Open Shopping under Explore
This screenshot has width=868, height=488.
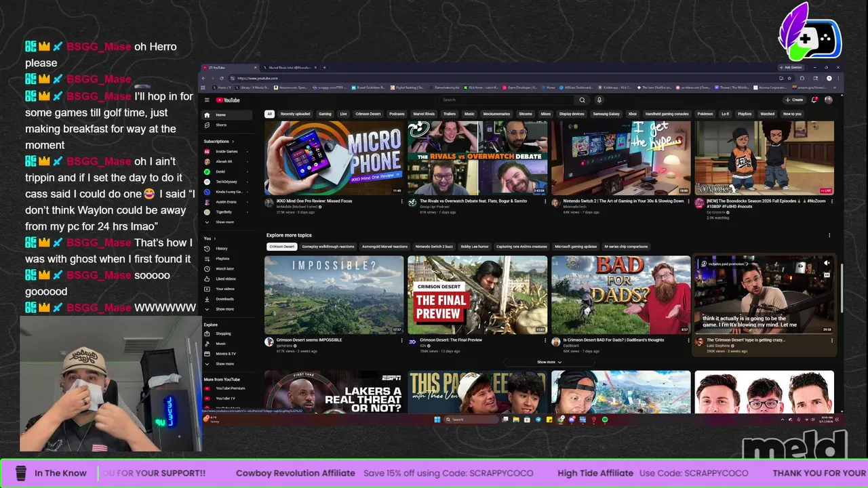coord(227,333)
